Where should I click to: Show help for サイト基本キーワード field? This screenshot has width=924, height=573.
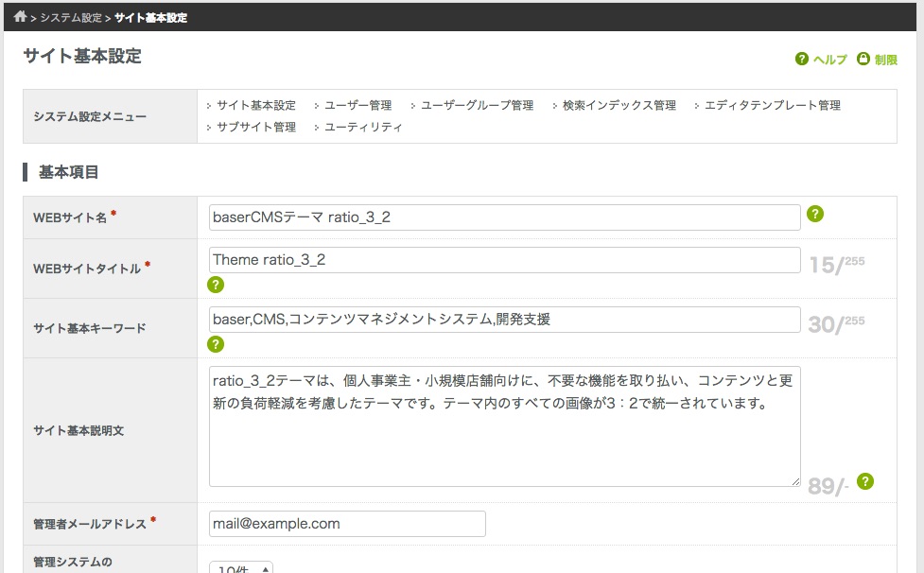click(216, 344)
